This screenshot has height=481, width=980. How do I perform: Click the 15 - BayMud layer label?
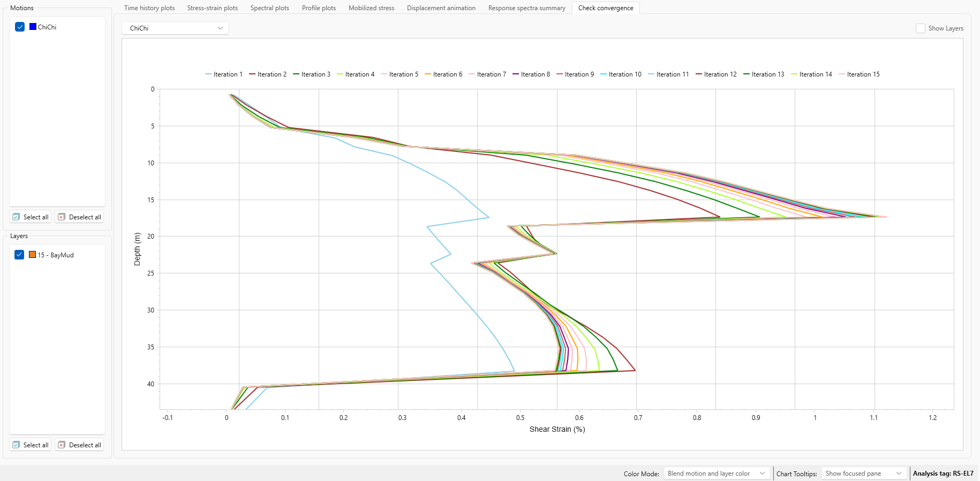pyautogui.click(x=56, y=255)
